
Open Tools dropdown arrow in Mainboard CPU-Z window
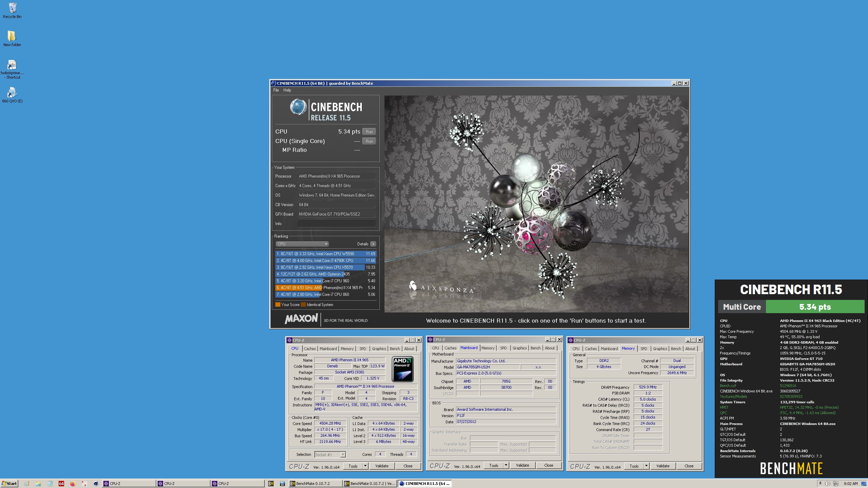(x=506, y=465)
